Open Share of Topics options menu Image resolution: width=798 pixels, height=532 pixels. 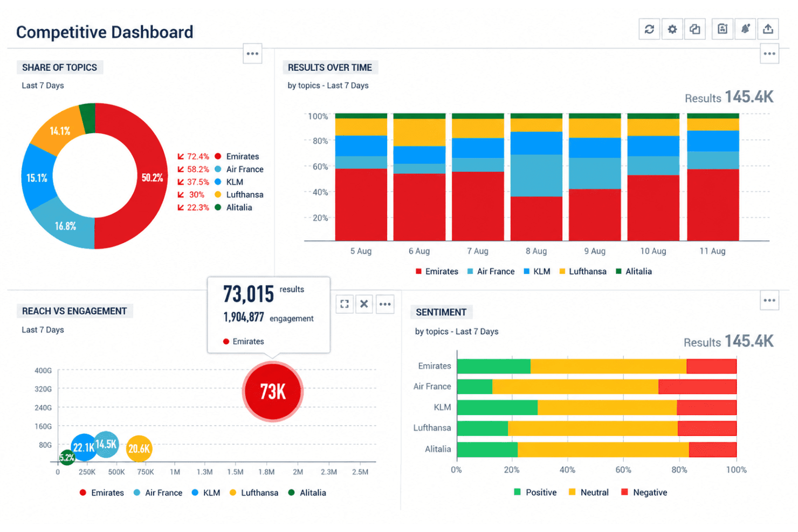point(252,53)
